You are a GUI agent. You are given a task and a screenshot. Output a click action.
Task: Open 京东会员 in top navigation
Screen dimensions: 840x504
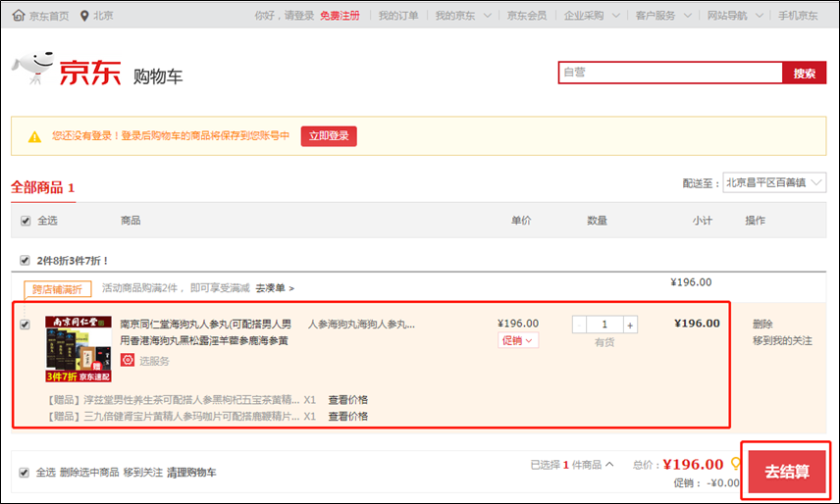pos(527,16)
